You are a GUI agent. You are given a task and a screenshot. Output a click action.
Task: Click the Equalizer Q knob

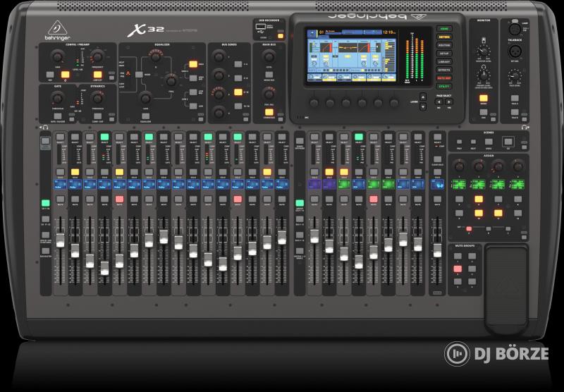coord(155,56)
